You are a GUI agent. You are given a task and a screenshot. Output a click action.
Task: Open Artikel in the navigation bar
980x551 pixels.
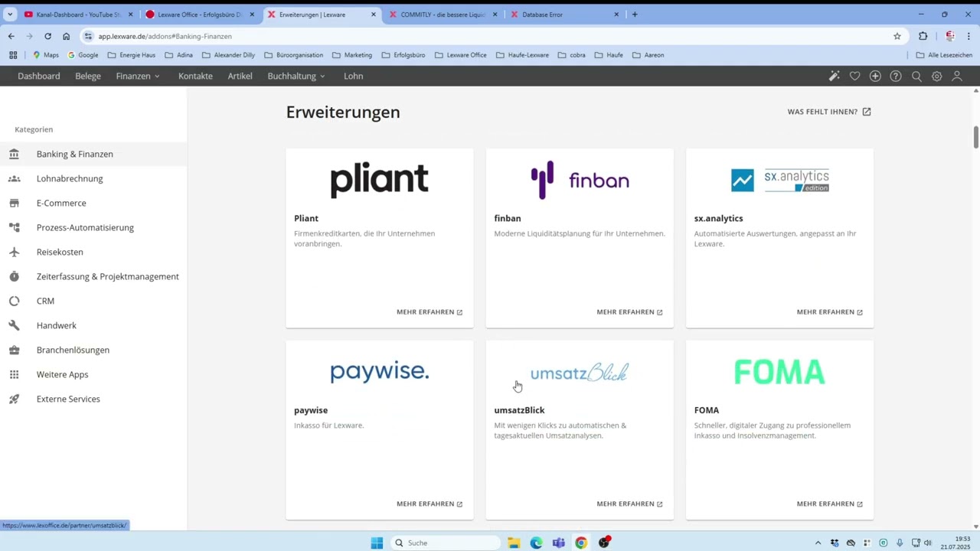pyautogui.click(x=240, y=76)
